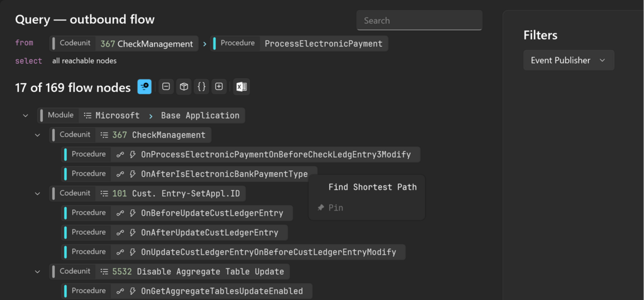The width and height of the screenshot is (644, 300).
Task: Click the list icon before 5532 Disable Aggregate Table Update
Action: (x=105, y=272)
